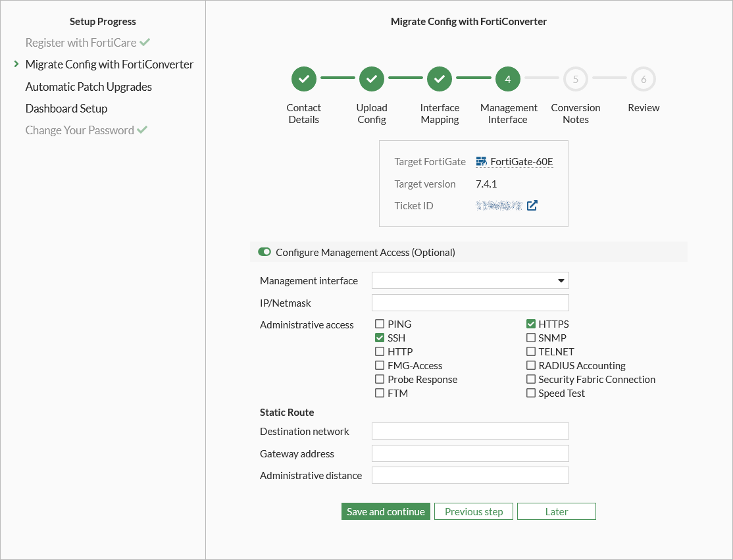Image resolution: width=733 pixels, height=560 pixels.
Task: Select Automatic Patch Upgrades in sidebar
Action: [88, 86]
